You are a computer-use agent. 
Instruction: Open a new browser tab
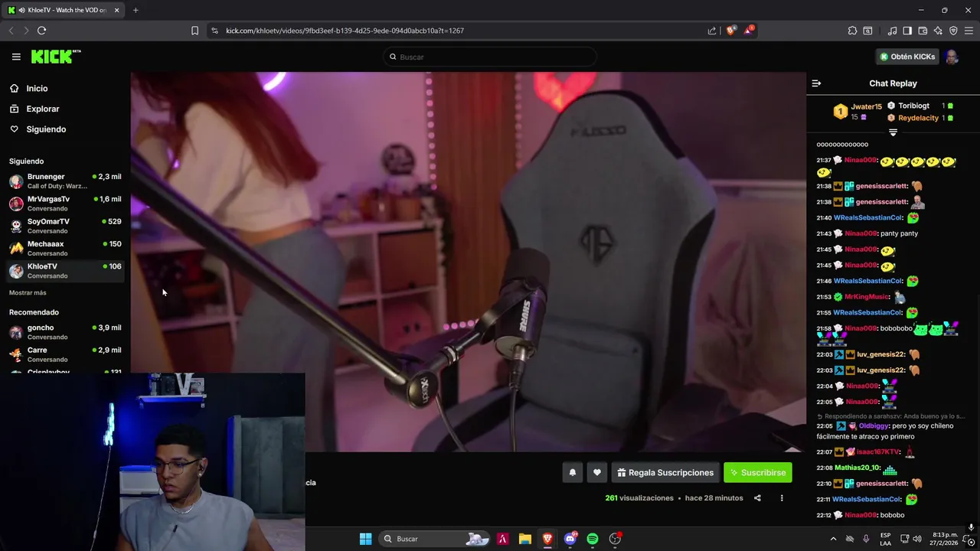point(136,10)
